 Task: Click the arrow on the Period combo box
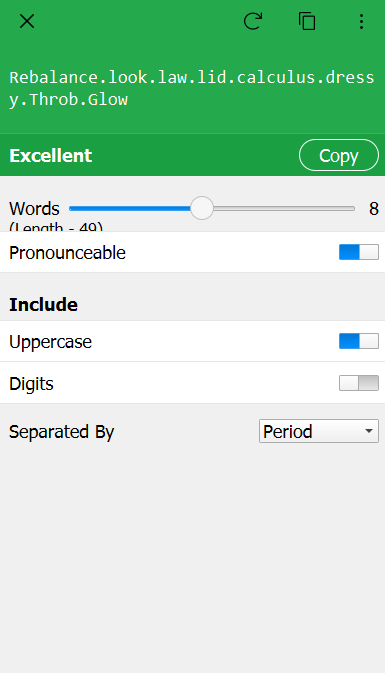(369, 431)
